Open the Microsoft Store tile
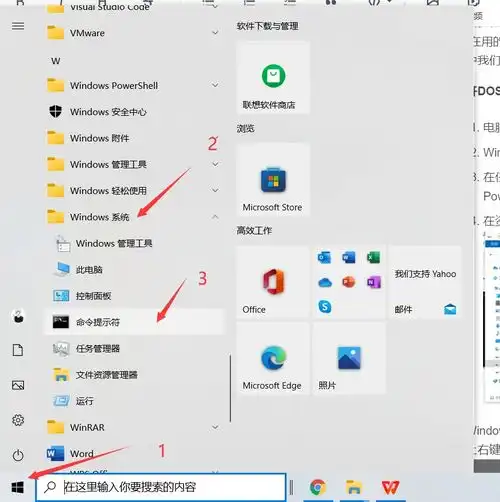Image resolution: width=500 pixels, height=502 pixels. pos(273,180)
